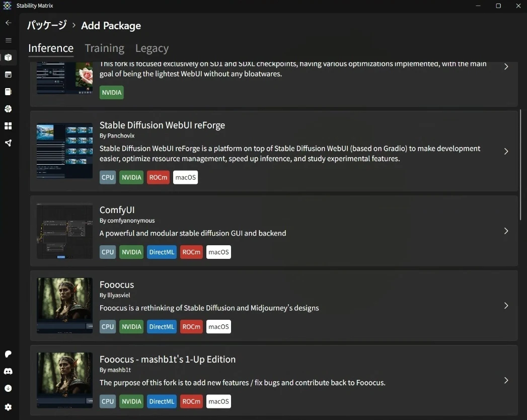
Task: Click the DirectML tag under mashb1t's edition
Action: pos(162,401)
